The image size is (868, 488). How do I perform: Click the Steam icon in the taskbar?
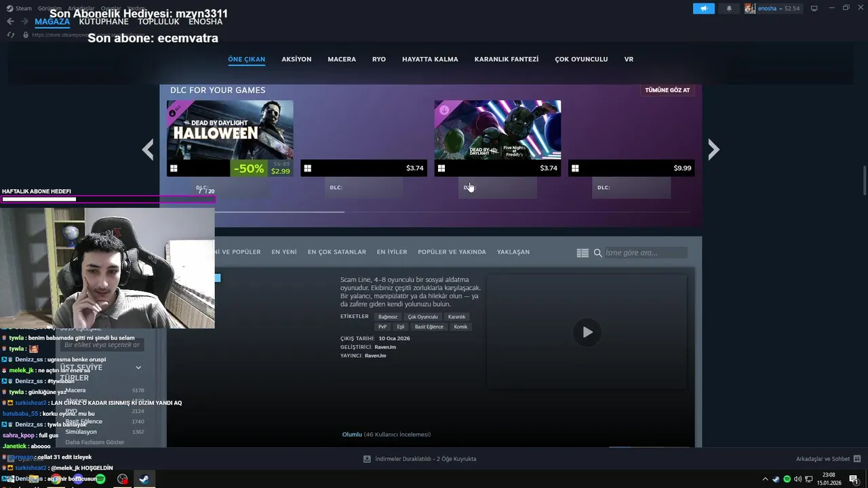coord(144,479)
